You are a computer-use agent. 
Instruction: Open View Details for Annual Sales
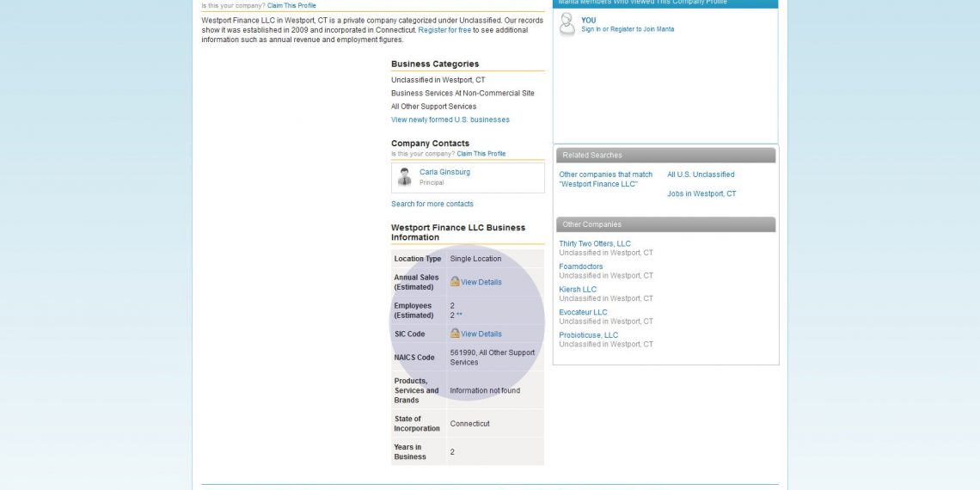[x=481, y=283]
